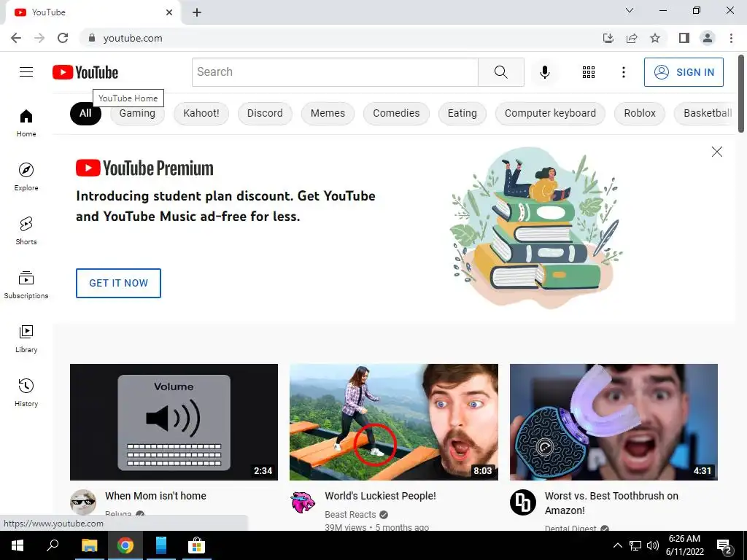Select the Gaming filter chip
Image resolution: width=747 pixels, height=560 pixels.
137,113
